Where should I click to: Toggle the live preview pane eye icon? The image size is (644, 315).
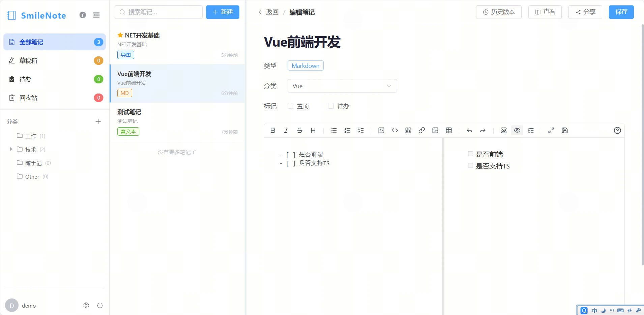pyautogui.click(x=517, y=130)
